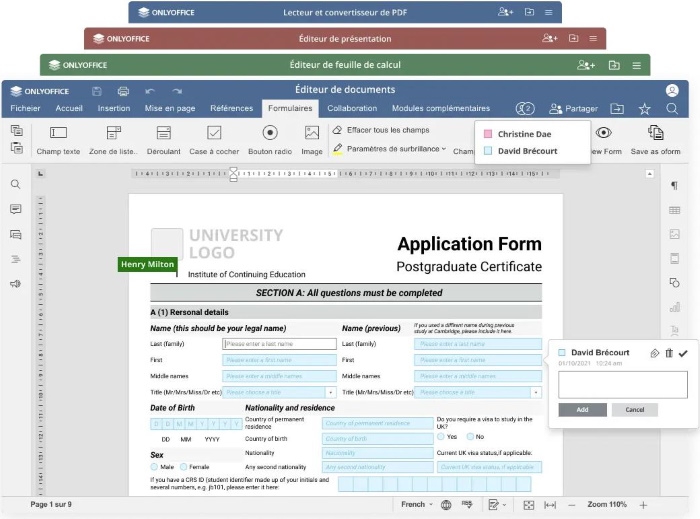The image size is (700, 519).
Task: Click the magnifier search icon in tab bar
Action: pos(672,108)
